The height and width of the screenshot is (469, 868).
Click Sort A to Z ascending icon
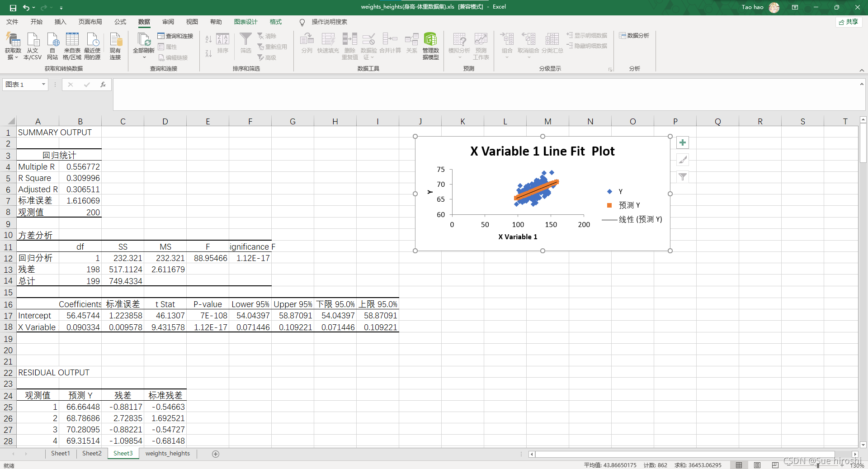[x=208, y=39]
